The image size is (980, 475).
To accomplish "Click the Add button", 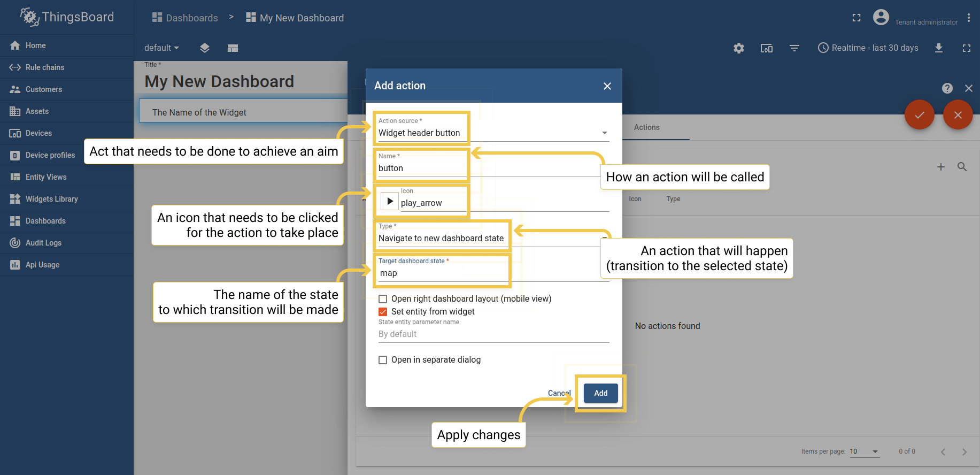I will pyautogui.click(x=601, y=393).
